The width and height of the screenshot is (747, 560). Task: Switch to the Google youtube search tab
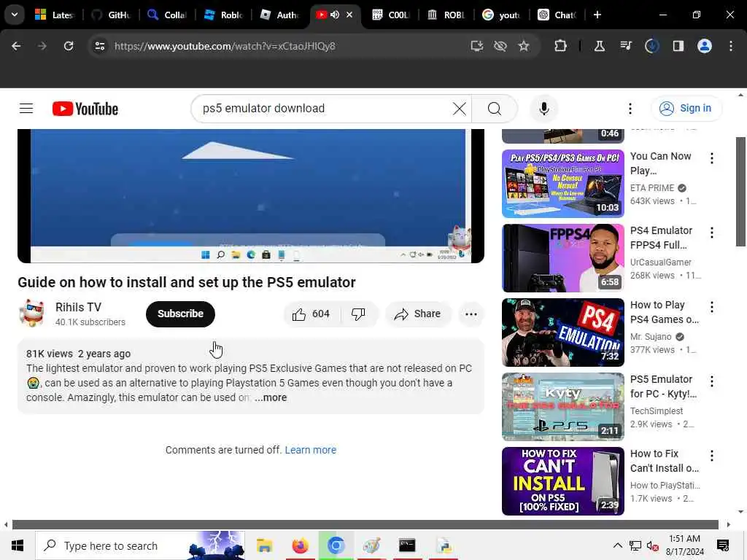click(x=502, y=15)
